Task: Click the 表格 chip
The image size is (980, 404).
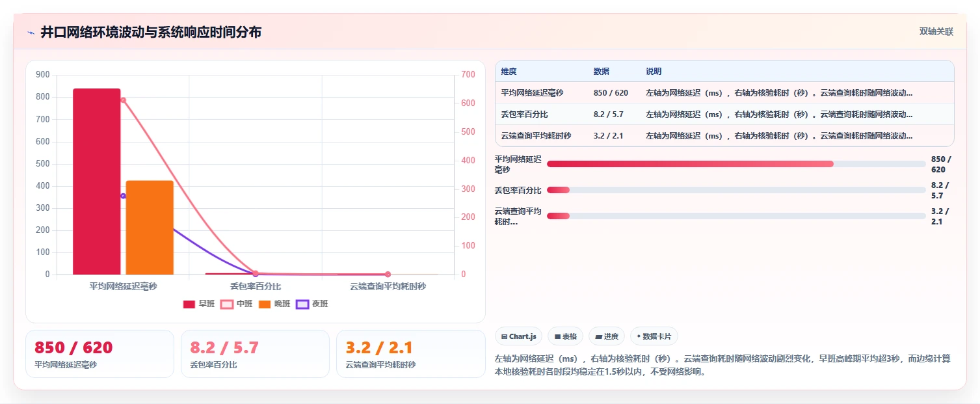Action: [x=566, y=336]
